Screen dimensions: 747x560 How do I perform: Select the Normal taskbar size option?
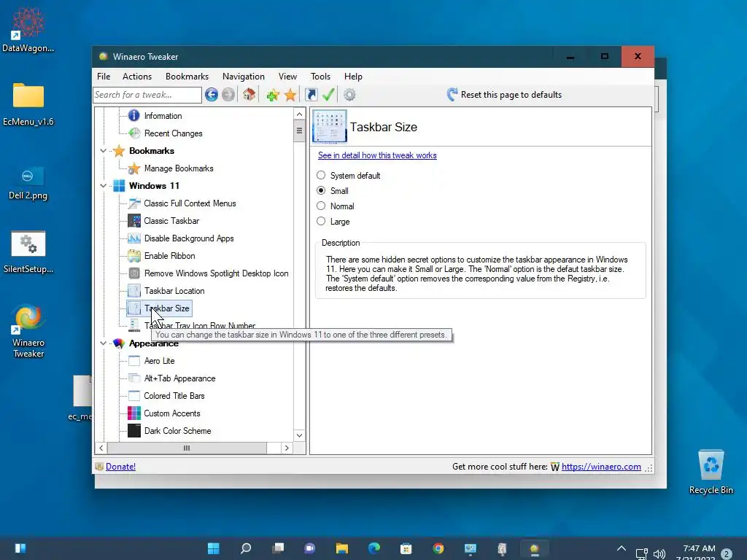321,206
